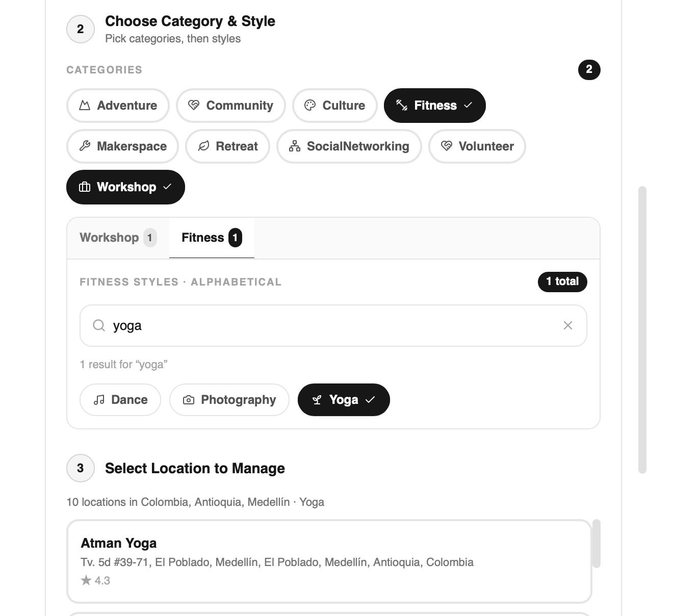Switch to the Workshop styles tab
This screenshot has height=616, width=673.
[118, 238]
